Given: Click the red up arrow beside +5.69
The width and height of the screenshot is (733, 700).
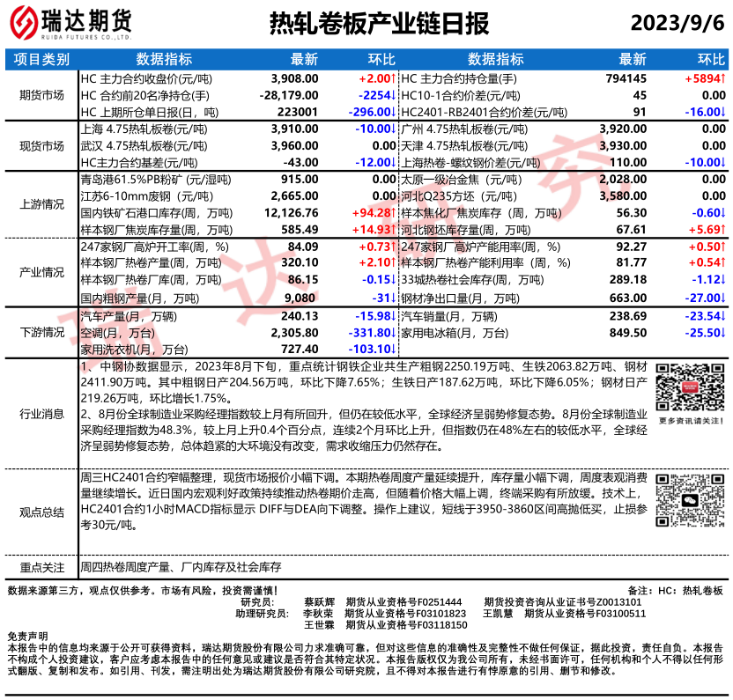Looking at the screenshot, I should (x=723, y=231).
